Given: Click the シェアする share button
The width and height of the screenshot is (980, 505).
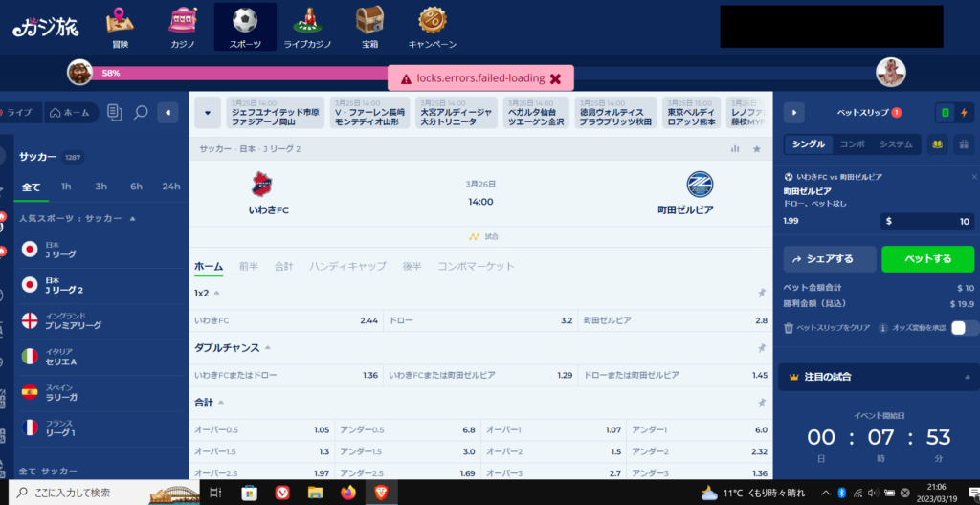Looking at the screenshot, I should click(830, 259).
